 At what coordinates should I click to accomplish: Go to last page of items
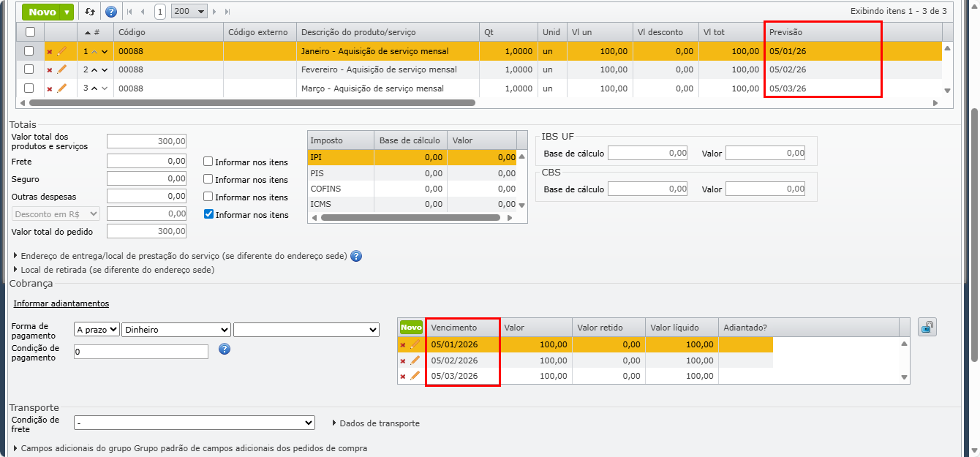pyautogui.click(x=227, y=12)
